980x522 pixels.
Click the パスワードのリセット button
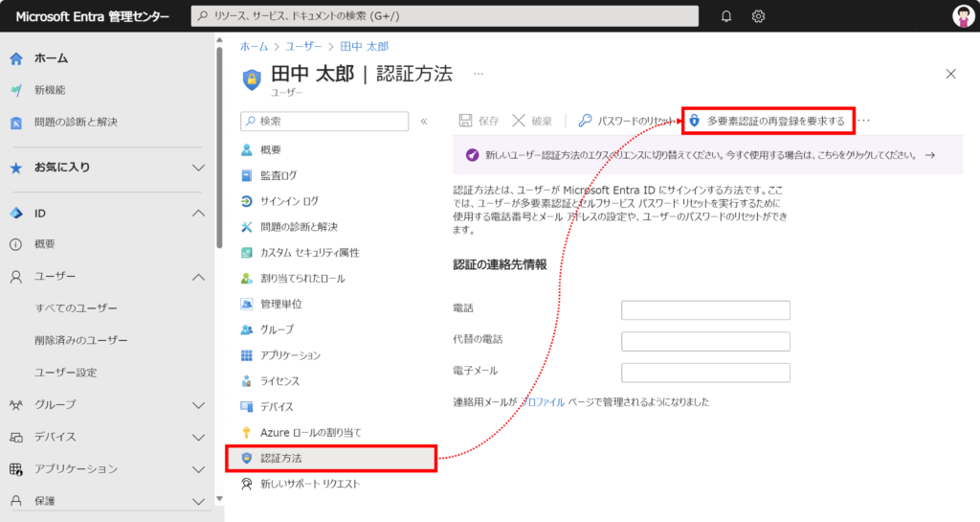[626, 121]
